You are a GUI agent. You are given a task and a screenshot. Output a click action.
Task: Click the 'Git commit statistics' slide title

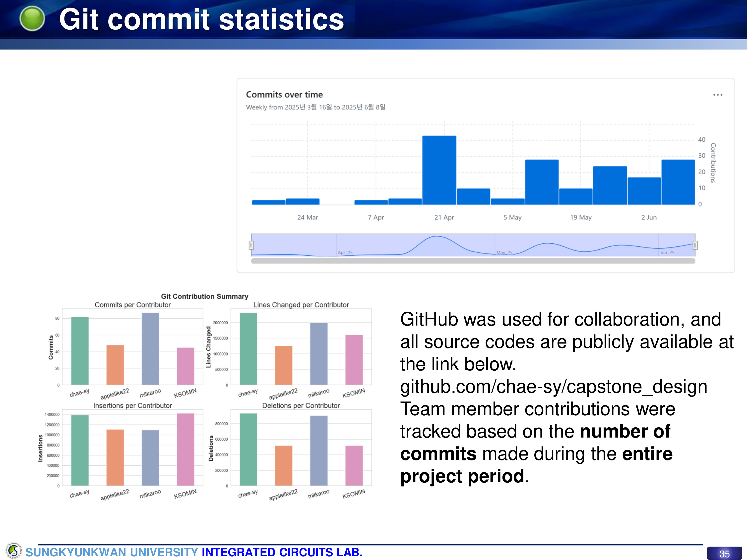pos(202,20)
